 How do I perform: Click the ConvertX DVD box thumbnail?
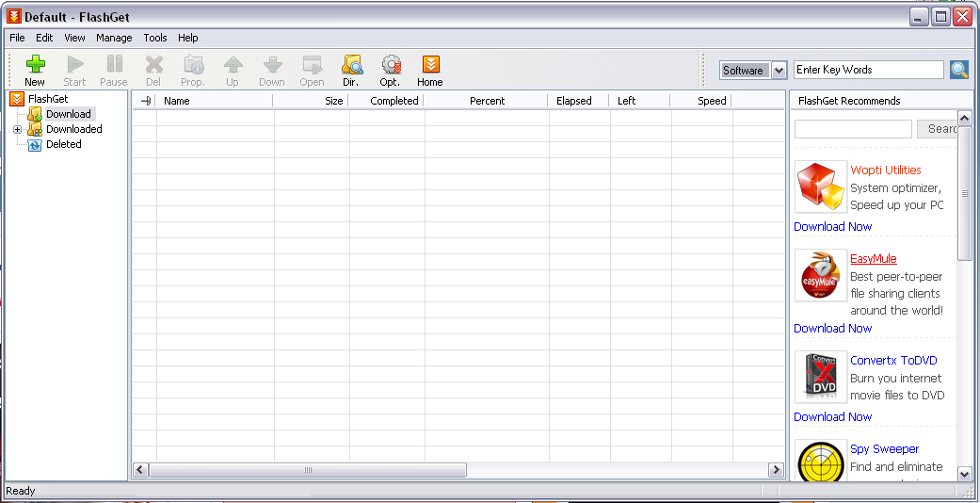[x=821, y=377]
